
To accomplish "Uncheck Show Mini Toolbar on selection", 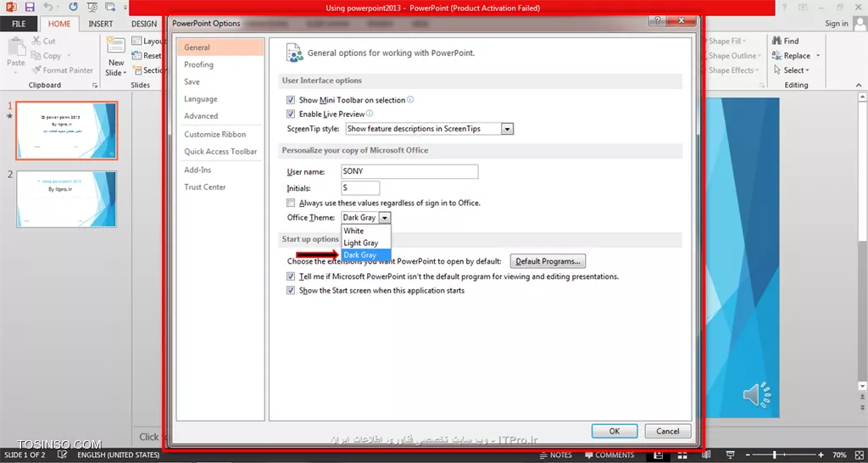I will click(x=291, y=100).
